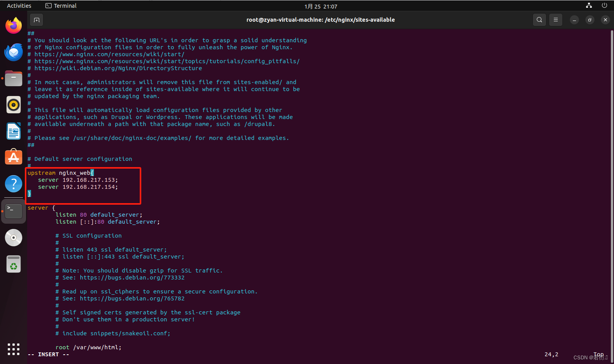This screenshot has width=614, height=364.
Task: Open the terminal hamburger menu
Action: click(555, 20)
